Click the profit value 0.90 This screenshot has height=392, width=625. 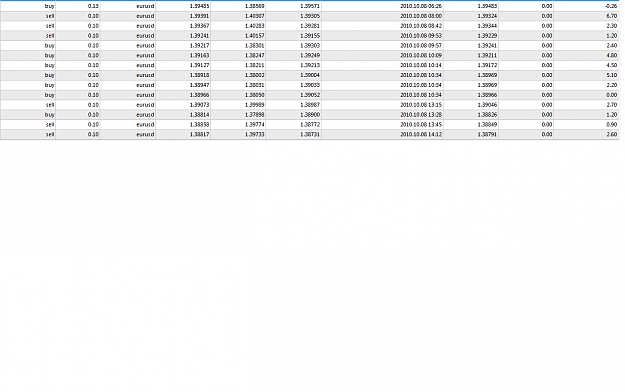click(x=611, y=124)
